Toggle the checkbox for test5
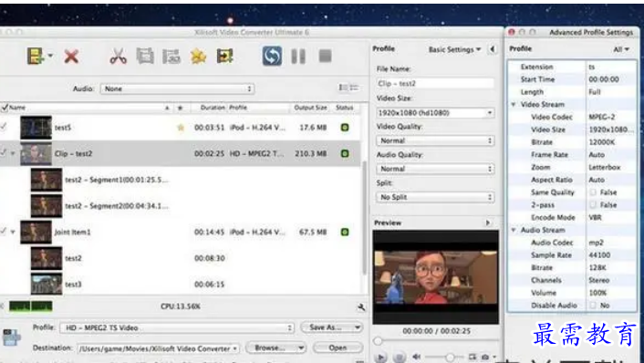644x363 pixels. click(4, 127)
